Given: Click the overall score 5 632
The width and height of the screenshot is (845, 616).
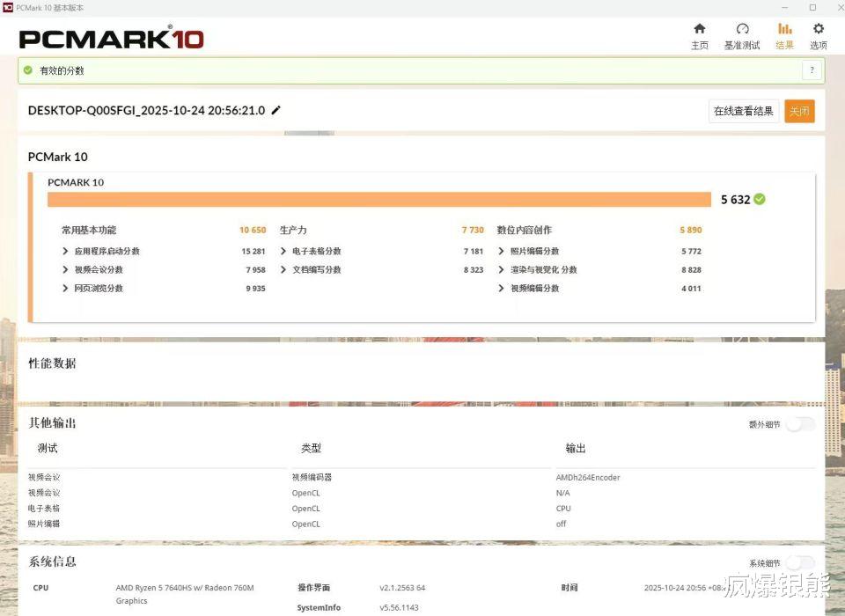Looking at the screenshot, I should coord(736,200).
